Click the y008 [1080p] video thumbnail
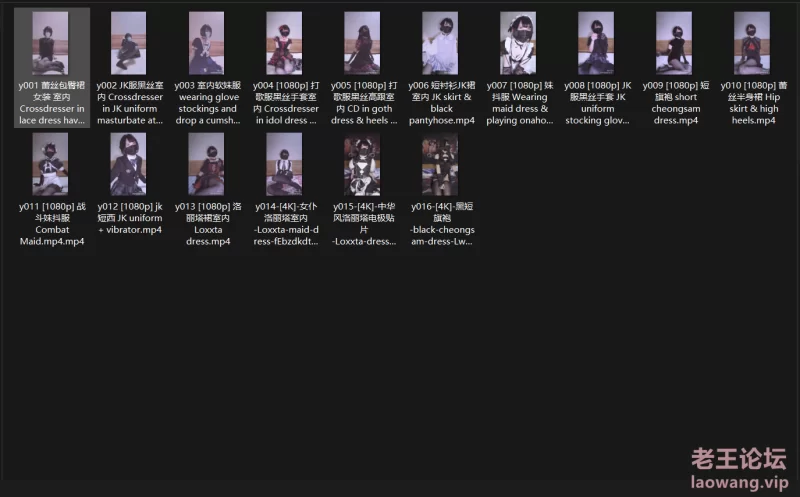 click(x=596, y=43)
